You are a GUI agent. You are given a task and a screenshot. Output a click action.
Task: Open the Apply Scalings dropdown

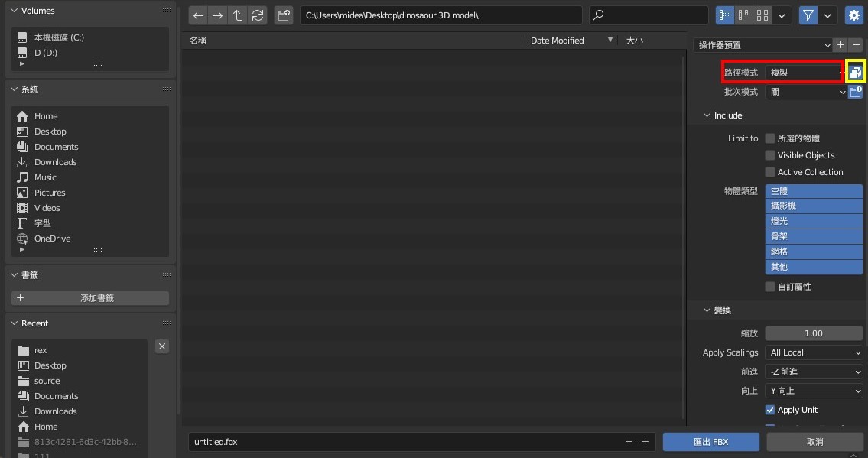click(x=814, y=352)
